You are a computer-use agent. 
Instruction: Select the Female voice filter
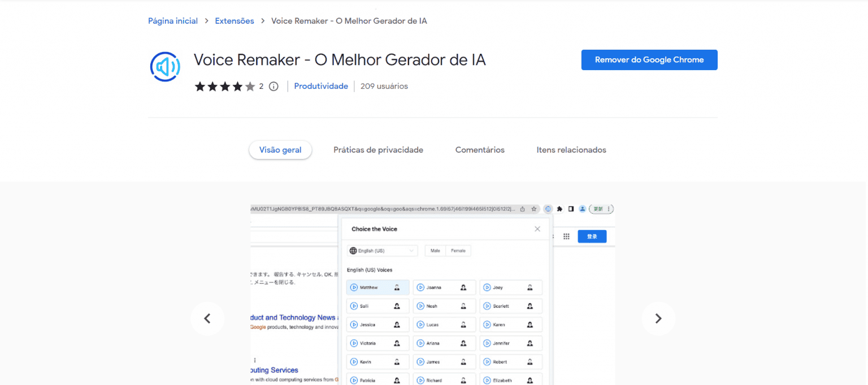(458, 250)
